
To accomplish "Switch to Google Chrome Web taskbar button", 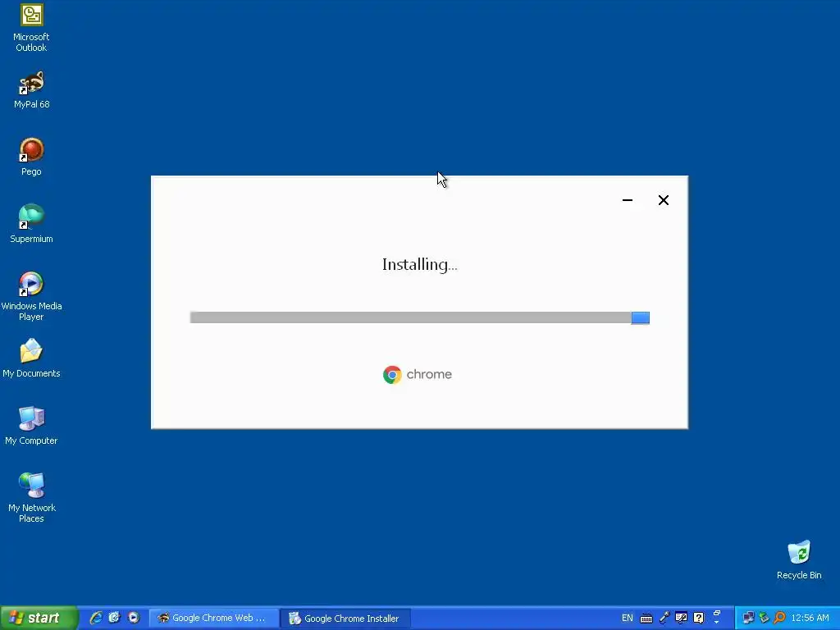I will coord(213,618).
